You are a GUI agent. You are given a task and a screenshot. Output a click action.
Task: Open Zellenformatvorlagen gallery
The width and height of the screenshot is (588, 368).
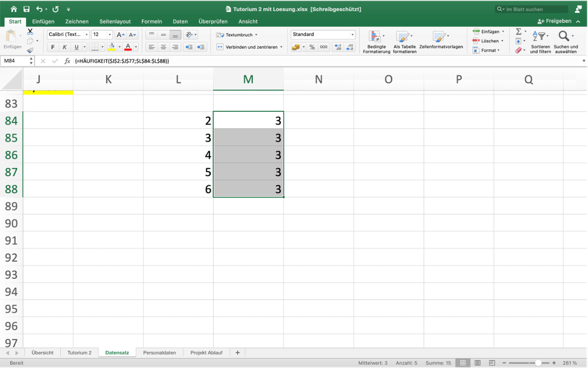pyautogui.click(x=441, y=40)
